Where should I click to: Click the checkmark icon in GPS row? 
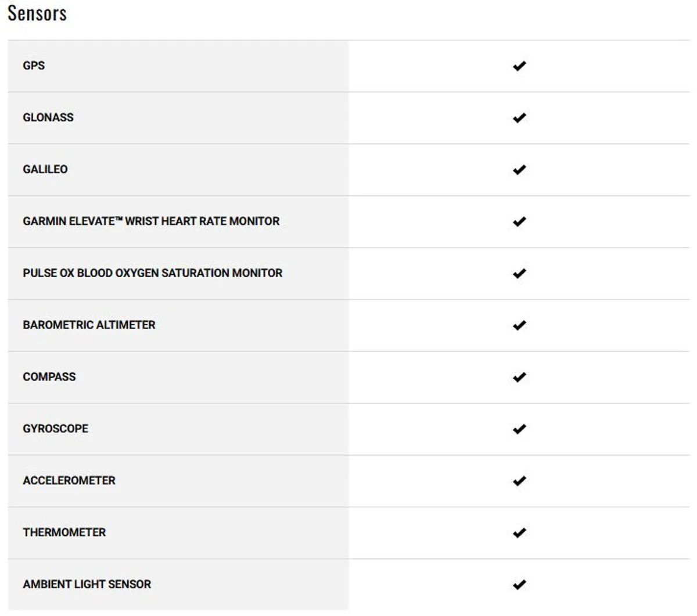pyautogui.click(x=519, y=66)
